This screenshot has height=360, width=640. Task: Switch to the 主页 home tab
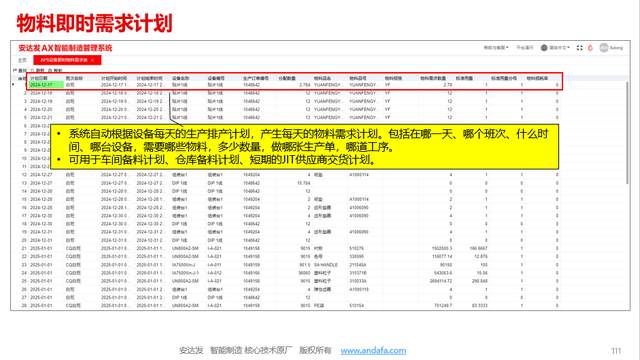pyautogui.click(x=22, y=60)
